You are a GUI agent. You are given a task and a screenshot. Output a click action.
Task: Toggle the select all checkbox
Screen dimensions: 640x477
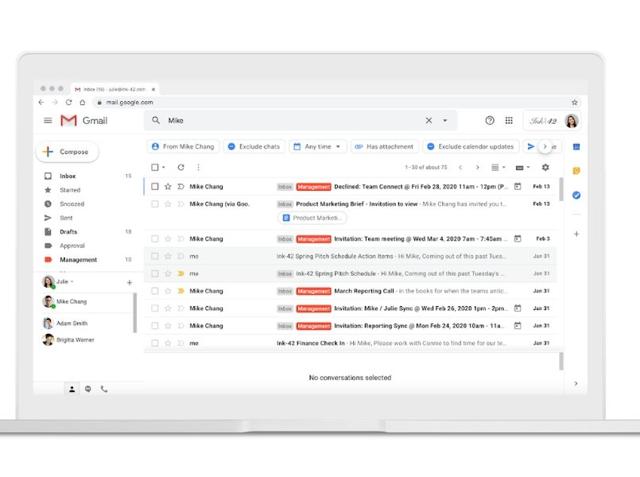pyautogui.click(x=155, y=167)
